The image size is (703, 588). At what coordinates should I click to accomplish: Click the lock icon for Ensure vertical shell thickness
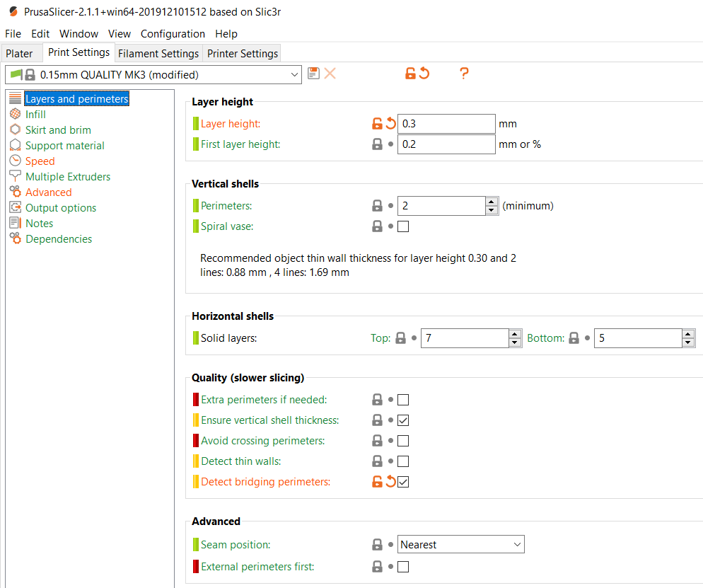377,420
